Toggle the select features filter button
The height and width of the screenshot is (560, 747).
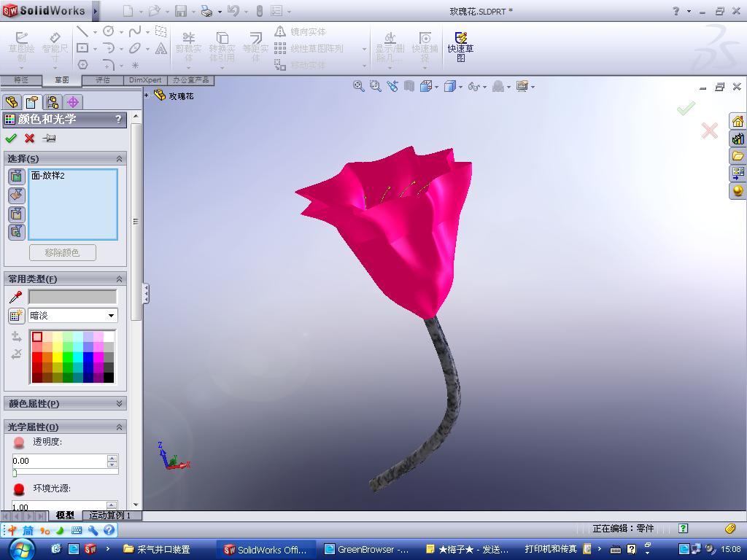click(17, 232)
